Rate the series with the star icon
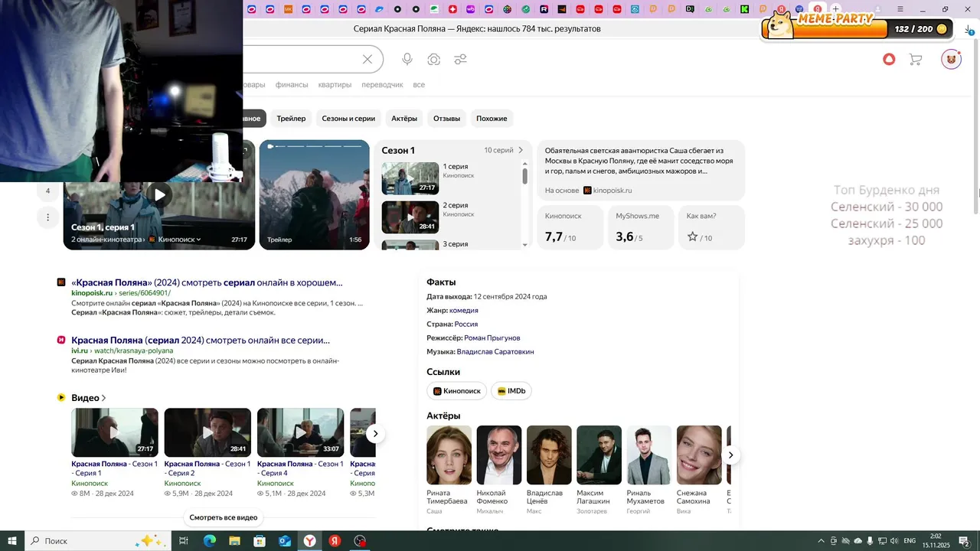 693,237
